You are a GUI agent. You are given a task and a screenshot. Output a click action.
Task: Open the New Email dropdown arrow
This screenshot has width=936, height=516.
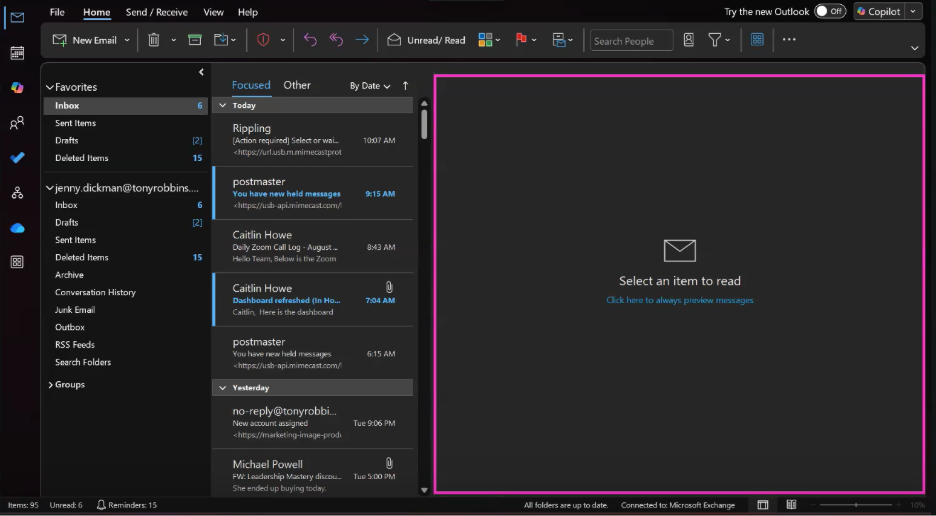click(127, 41)
